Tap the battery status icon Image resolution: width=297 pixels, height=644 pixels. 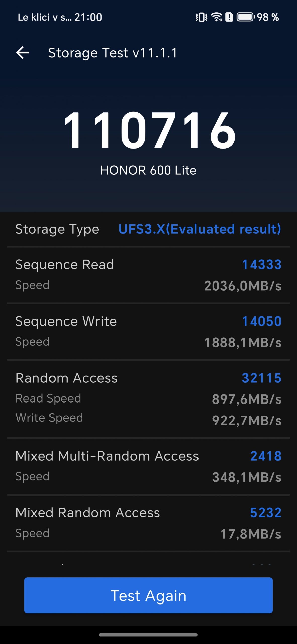tap(245, 17)
